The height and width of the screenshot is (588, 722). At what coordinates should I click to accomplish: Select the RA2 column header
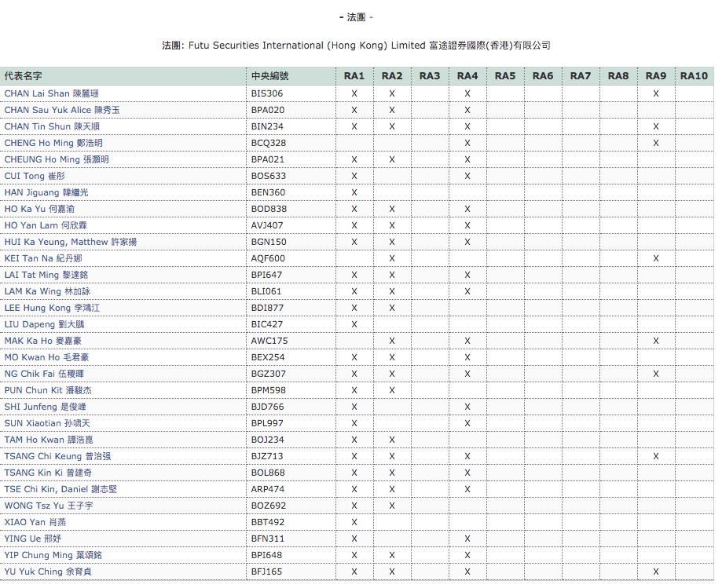(392, 76)
